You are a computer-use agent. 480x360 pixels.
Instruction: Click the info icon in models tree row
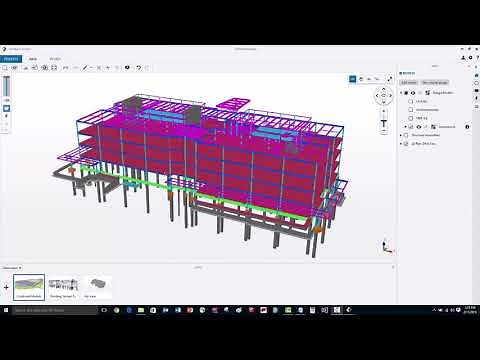467,127
